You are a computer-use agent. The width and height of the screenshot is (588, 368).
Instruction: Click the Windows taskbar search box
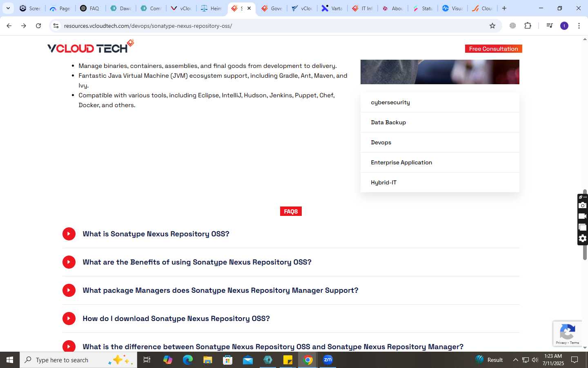(x=78, y=360)
